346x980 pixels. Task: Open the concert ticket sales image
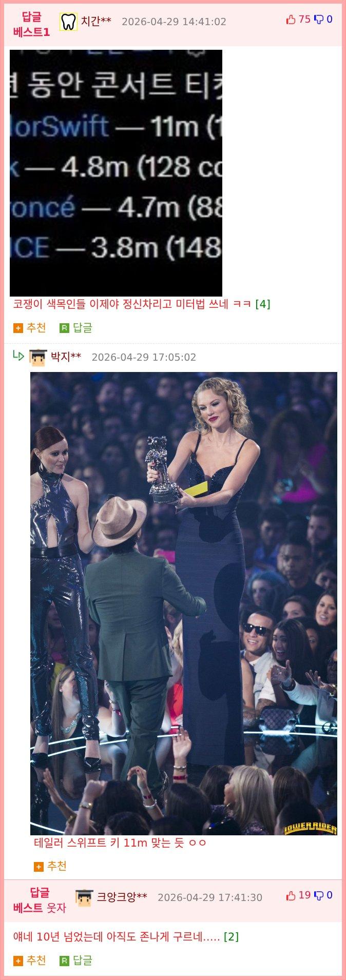(x=116, y=173)
